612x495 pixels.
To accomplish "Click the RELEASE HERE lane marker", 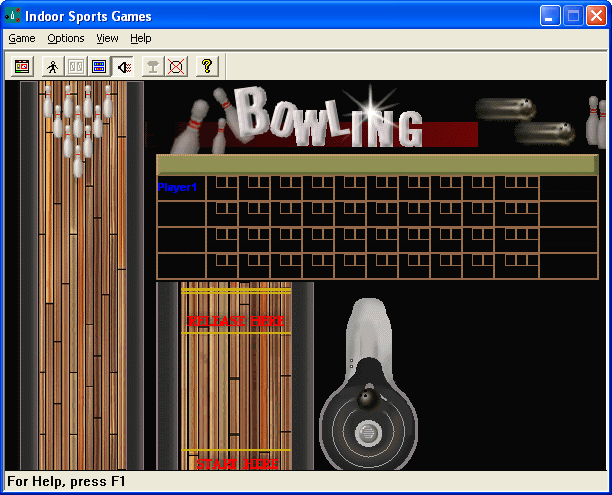I will [x=236, y=320].
